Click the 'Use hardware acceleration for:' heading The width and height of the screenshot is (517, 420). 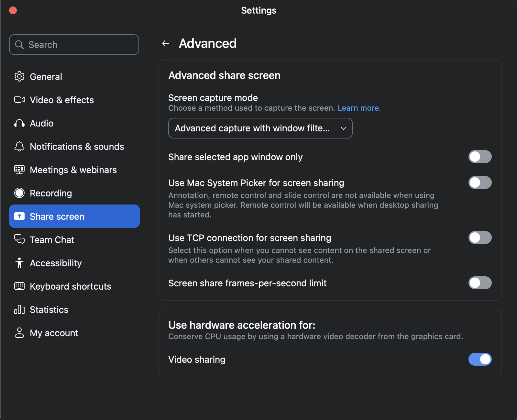(x=242, y=325)
